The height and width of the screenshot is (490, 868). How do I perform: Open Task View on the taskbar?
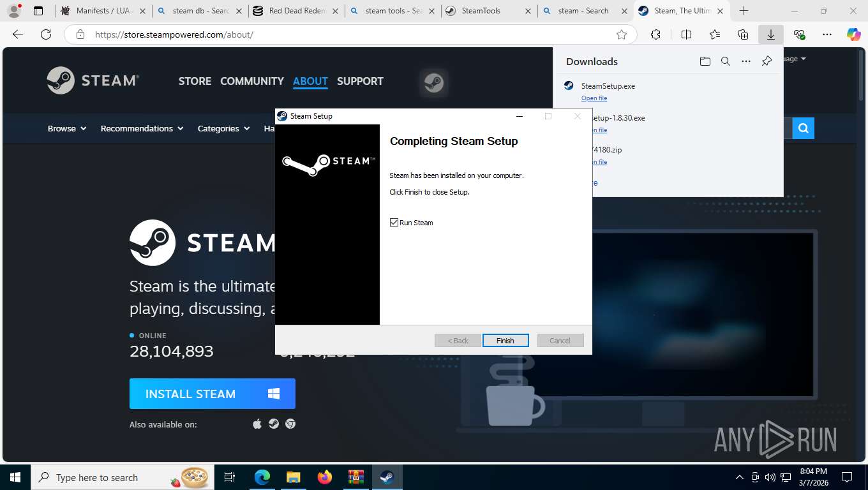(230, 477)
